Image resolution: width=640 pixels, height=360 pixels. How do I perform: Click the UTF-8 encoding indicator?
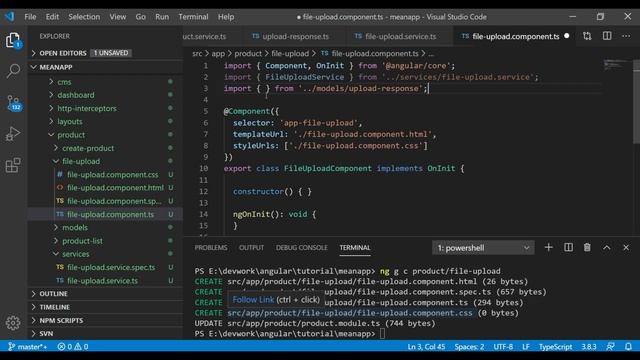(503, 347)
